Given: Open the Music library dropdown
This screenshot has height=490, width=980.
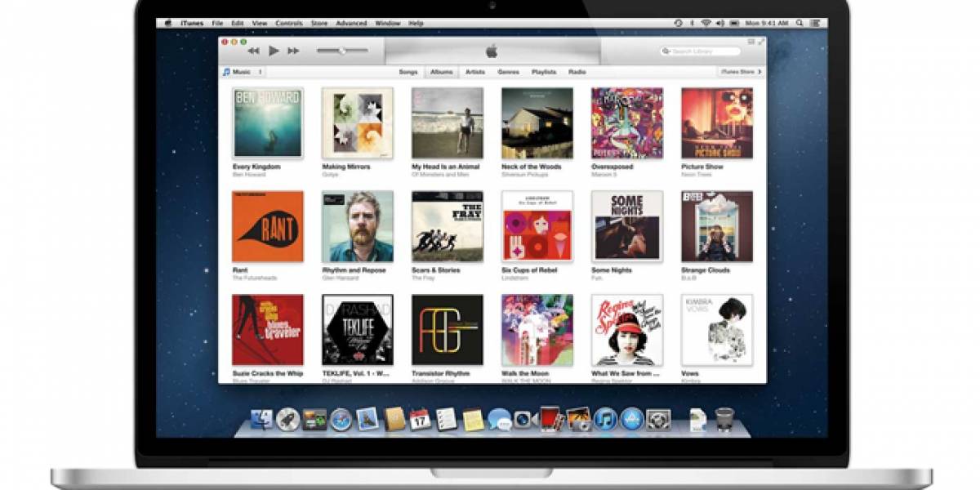Looking at the screenshot, I should pos(243,72).
